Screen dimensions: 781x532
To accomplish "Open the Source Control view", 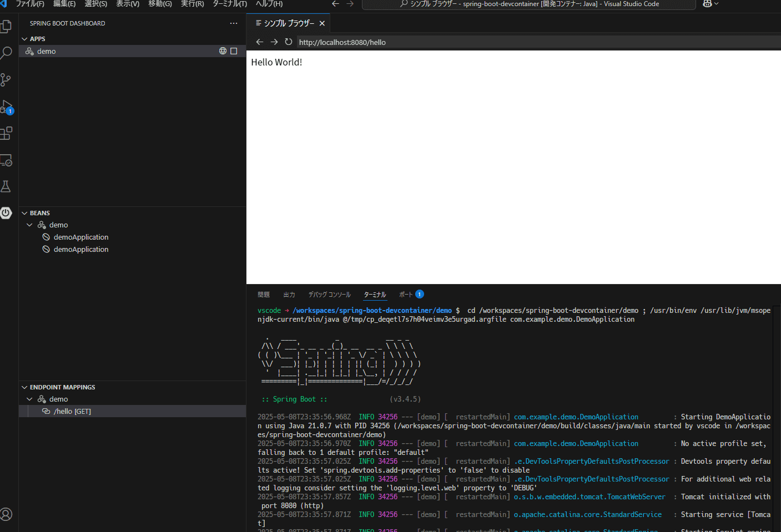I will [7, 79].
